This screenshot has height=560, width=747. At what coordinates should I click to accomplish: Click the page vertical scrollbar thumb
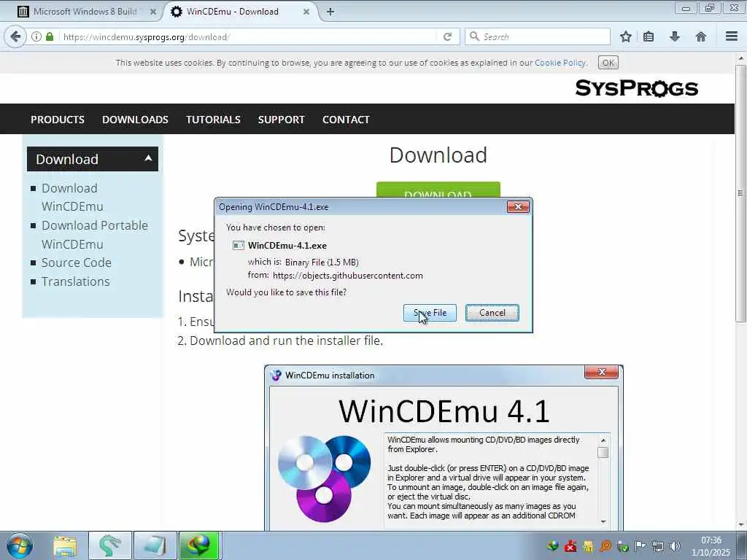tap(740, 192)
